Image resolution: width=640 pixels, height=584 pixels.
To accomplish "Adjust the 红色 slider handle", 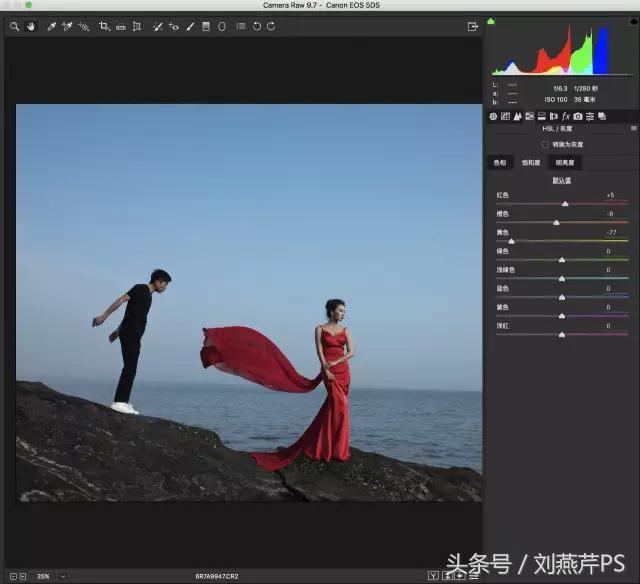I will point(565,203).
